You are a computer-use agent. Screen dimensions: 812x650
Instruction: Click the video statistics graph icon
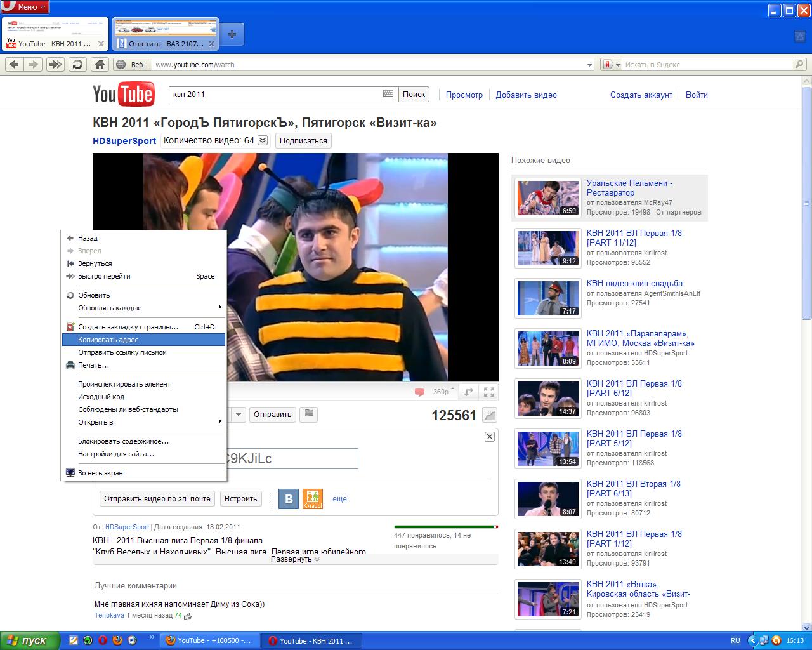(x=489, y=415)
